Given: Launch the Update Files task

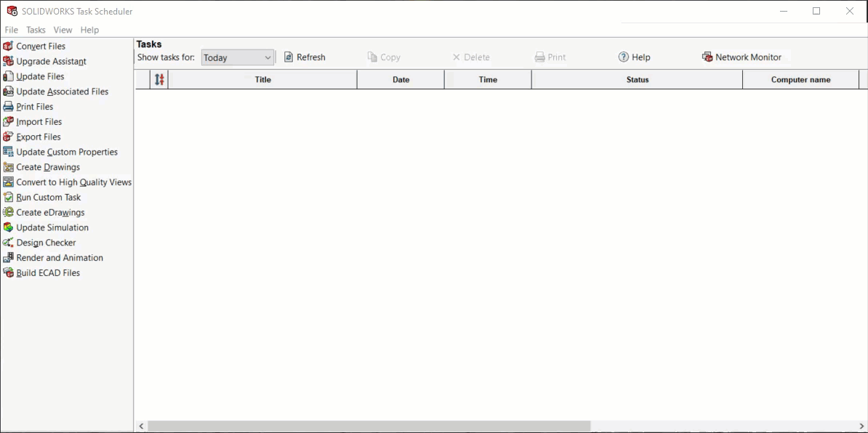Looking at the screenshot, I should coord(38,76).
